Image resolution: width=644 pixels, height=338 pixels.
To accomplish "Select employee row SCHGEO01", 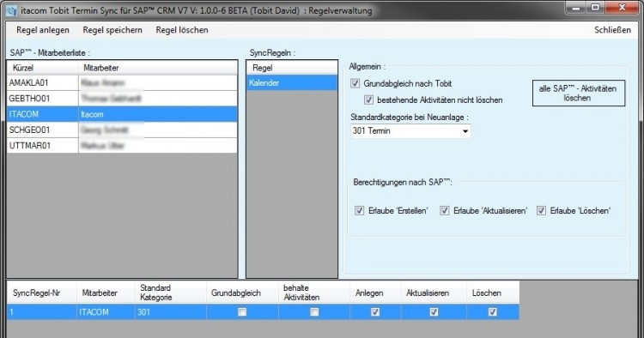I will coord(122,130).
